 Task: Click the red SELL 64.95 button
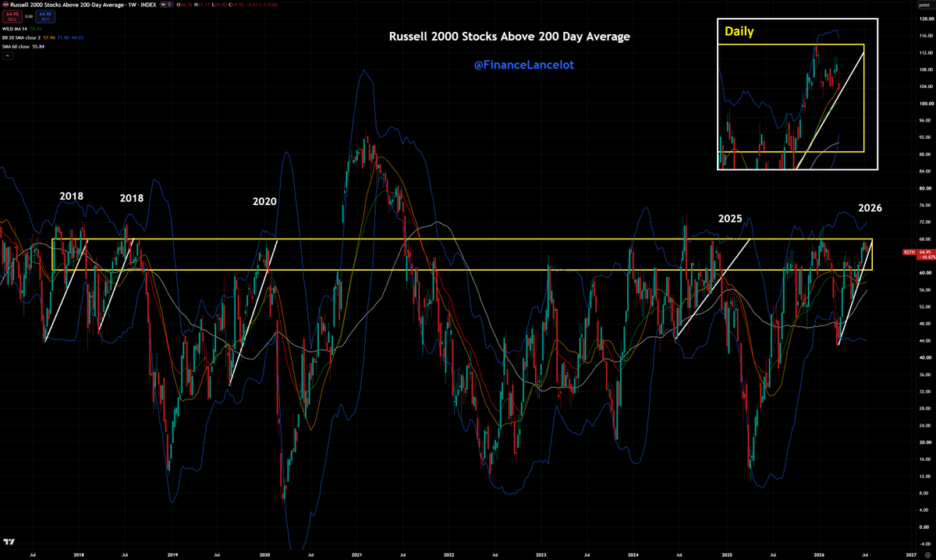coord(12,16)
